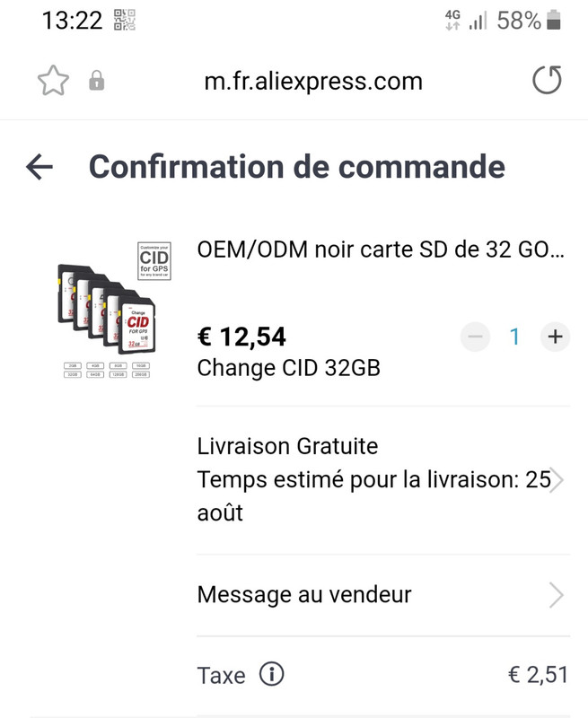
Task: Tap the QR code status bar icon
Action: point(125,20)
